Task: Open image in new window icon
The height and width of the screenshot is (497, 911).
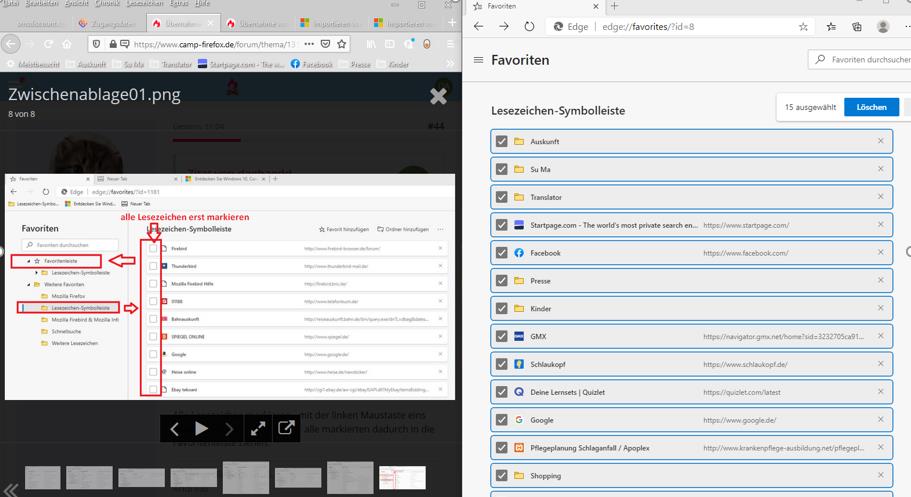Action: [x=286, y=429]
